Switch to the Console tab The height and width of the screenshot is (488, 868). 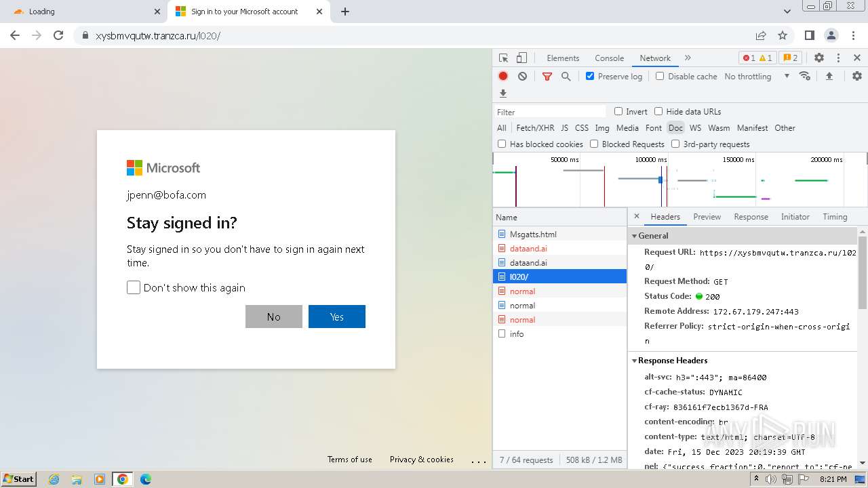click(x=609, y=58)
